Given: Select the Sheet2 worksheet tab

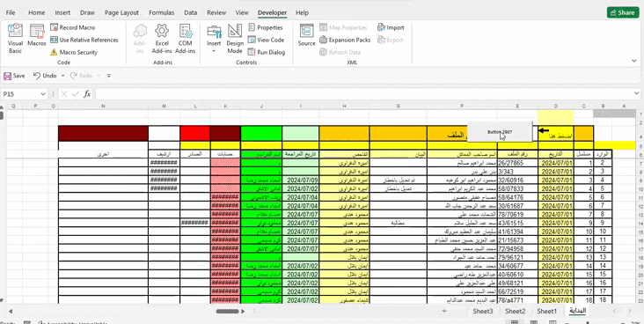Looking at the screenshot, I should 515,312.
